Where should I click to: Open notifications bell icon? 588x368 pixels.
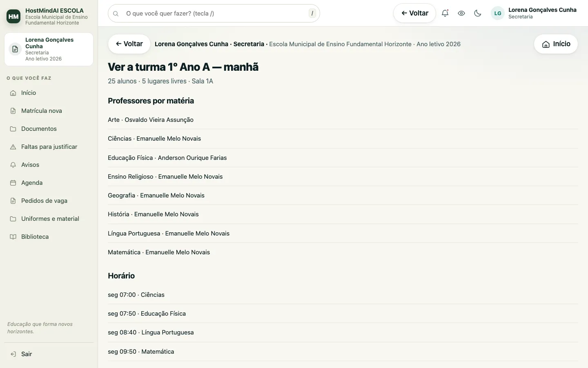(x=445, y=13)
